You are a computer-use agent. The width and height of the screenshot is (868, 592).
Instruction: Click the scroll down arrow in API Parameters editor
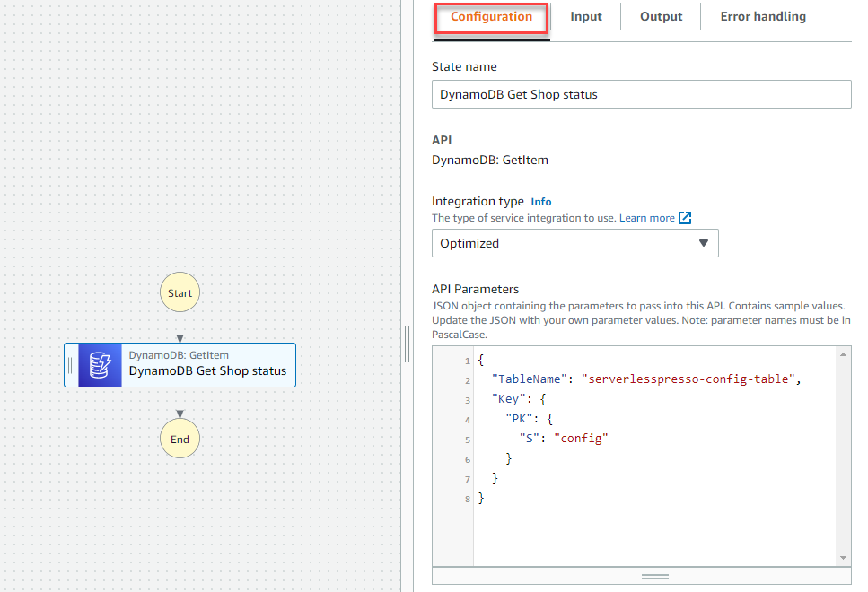pos(843,558)
